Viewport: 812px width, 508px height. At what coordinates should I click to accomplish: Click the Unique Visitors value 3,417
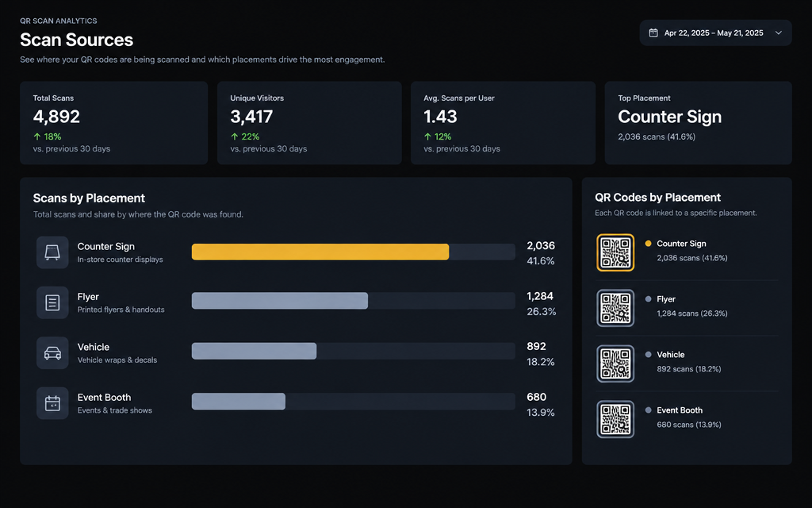pos(251,117)
